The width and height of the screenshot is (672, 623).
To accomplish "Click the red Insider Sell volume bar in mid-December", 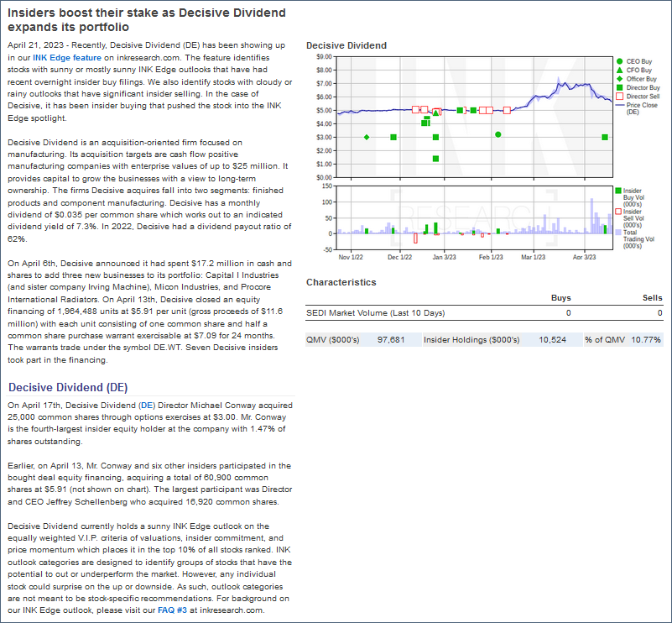I will click(415, 238).
